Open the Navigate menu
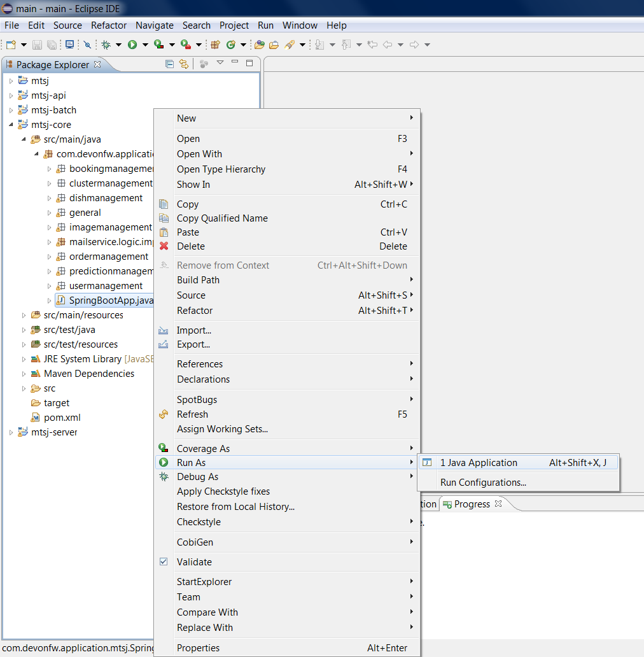 [x=154, y=25]
